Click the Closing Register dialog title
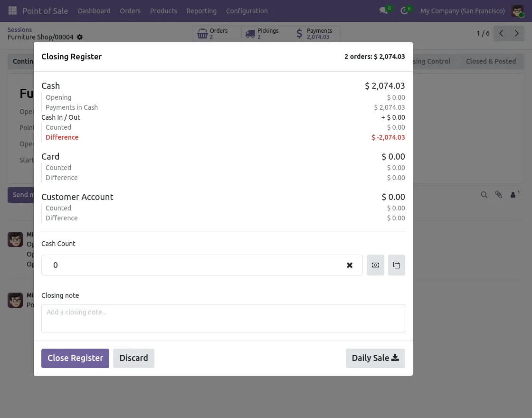The image size is (532, 418). click(x=72, y=57)
